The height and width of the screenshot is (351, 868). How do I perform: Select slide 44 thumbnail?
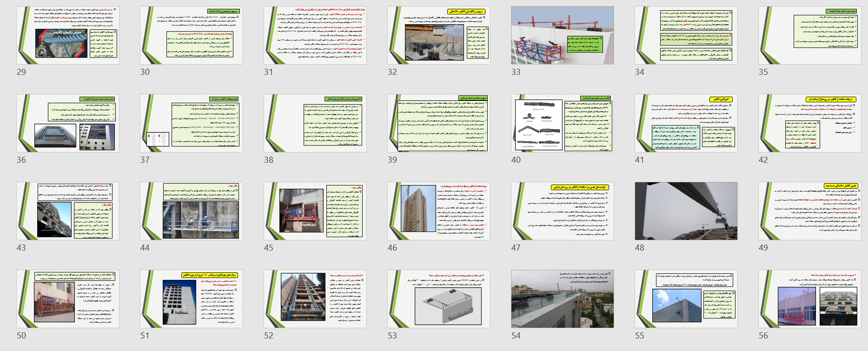tap(192, 211)
